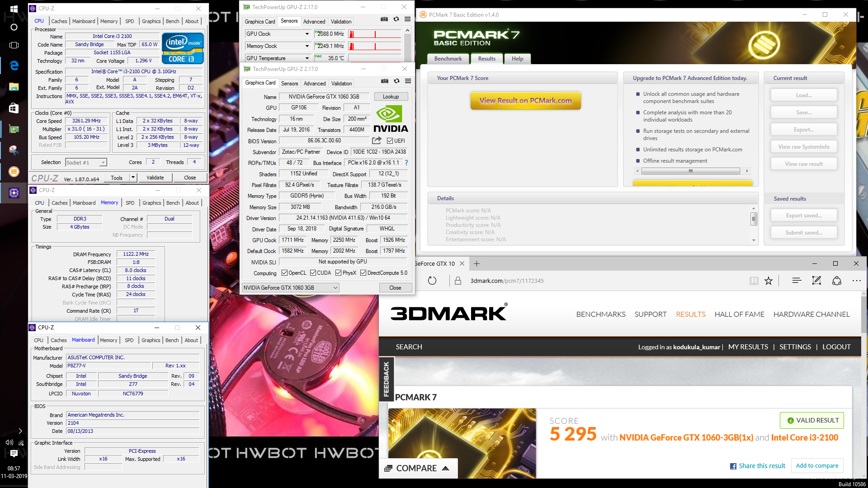Open Task View on taskbar
The width and height of the screenshot is (868, 488).
point(14,45)
